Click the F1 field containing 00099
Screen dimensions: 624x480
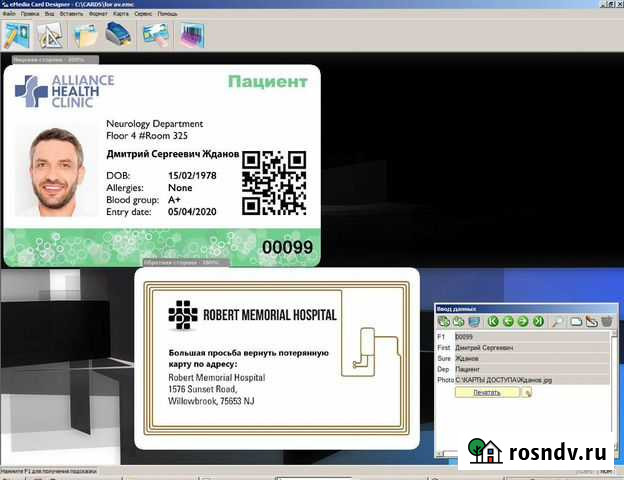pyautogui.click(x=530, y=337)
